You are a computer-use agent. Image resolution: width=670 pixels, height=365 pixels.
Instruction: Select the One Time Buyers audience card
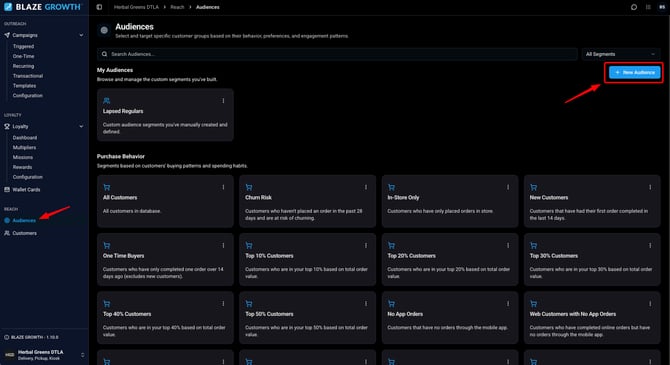point(165,259)
